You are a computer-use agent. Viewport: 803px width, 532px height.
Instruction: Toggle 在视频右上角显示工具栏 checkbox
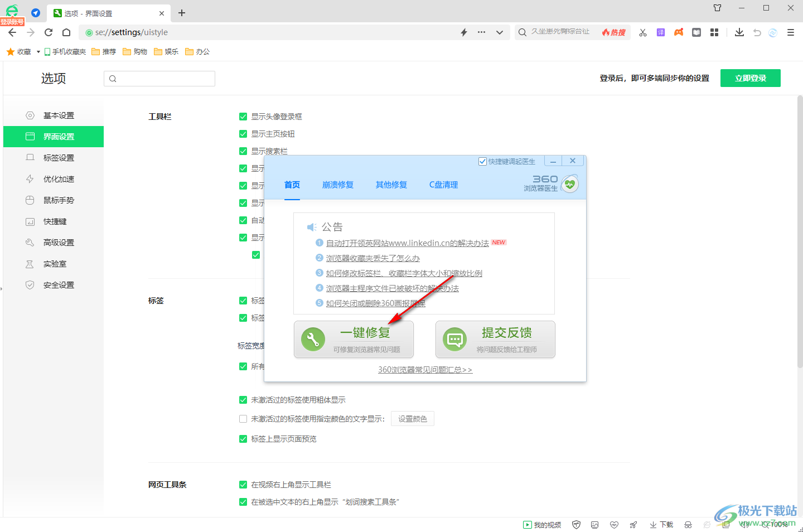click(x=243, y=485)
